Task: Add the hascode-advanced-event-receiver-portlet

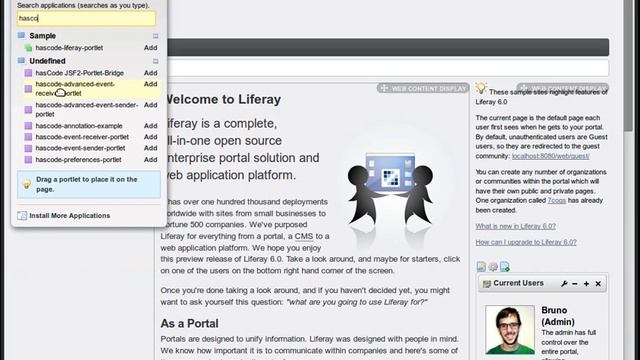Action: pyautogui.click(x=151, y=84)
